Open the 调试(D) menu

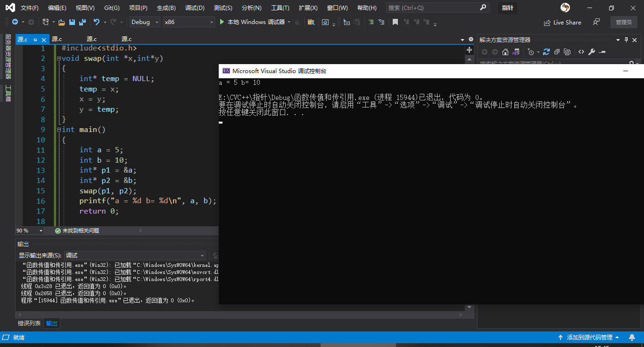click(x=195, y=8)
